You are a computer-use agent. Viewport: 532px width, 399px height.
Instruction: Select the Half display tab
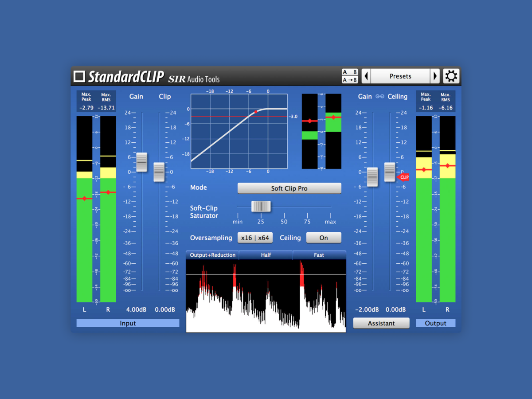pos(266,255)
